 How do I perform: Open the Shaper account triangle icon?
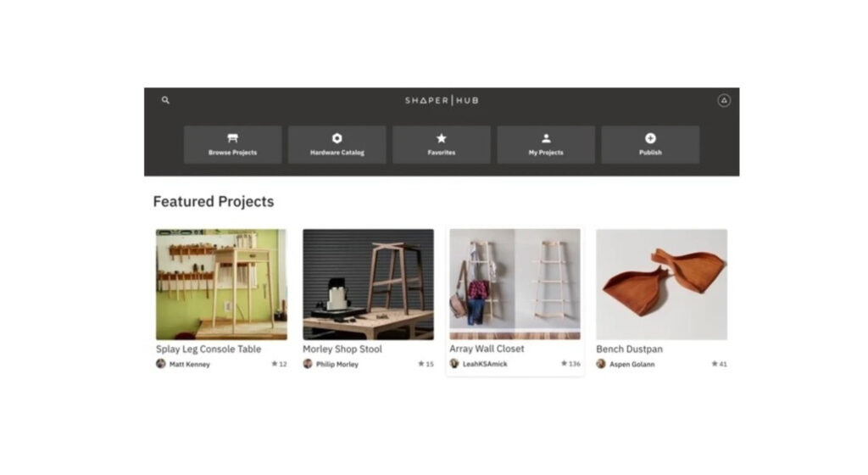click(724, 100)
